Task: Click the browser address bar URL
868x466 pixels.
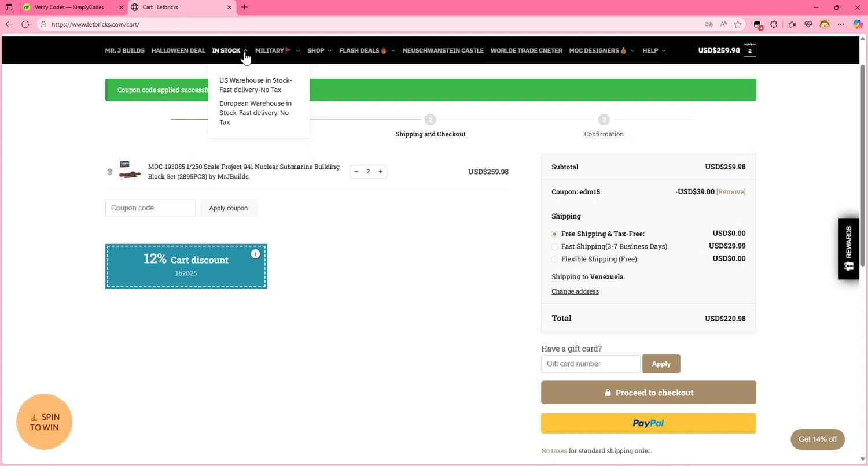Action: pos(95,24)
